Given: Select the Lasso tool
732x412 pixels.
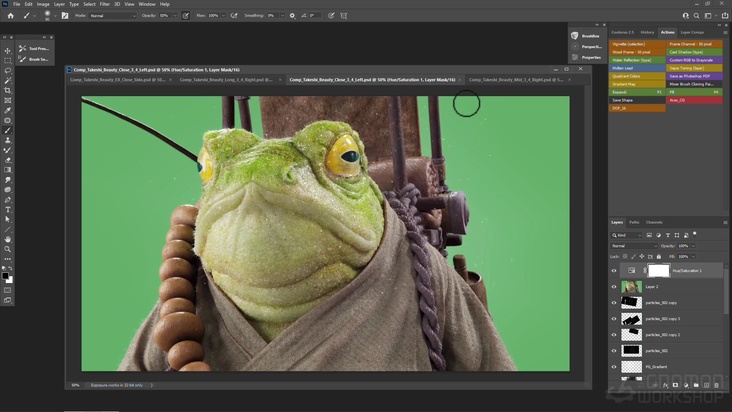Looking at the screenshot, I should coord(7,70).
